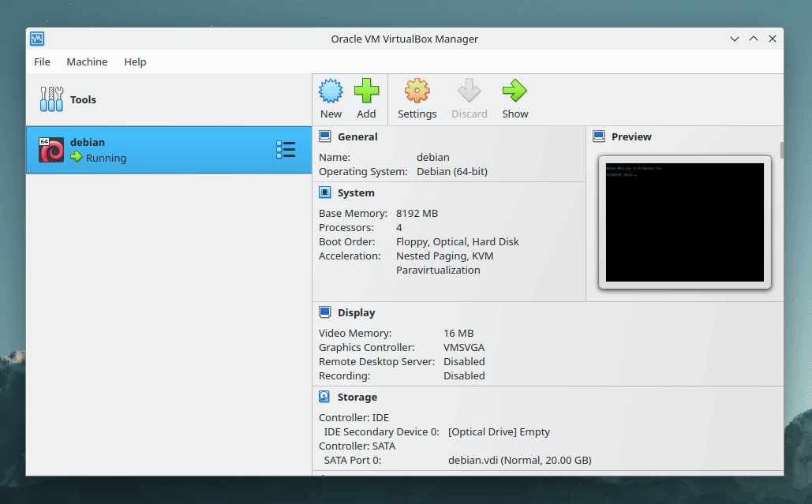
Task: Click the Preview section heading
Action: pos(631,136)
